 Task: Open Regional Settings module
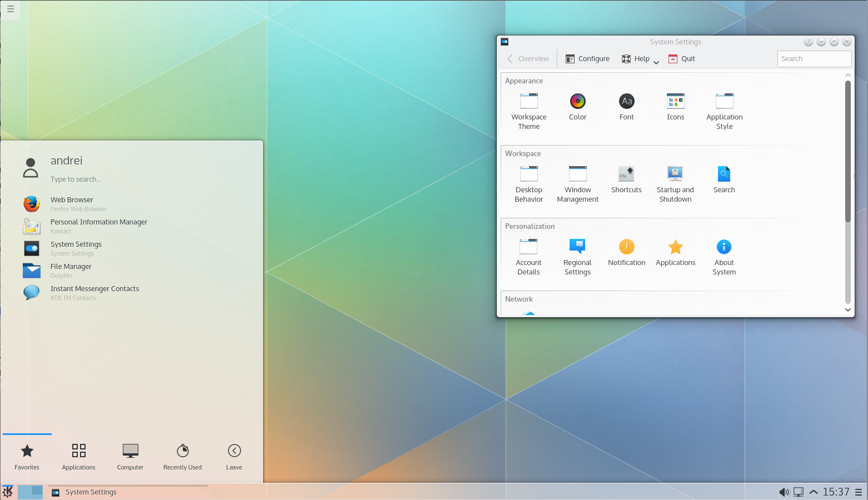[578, 257]
